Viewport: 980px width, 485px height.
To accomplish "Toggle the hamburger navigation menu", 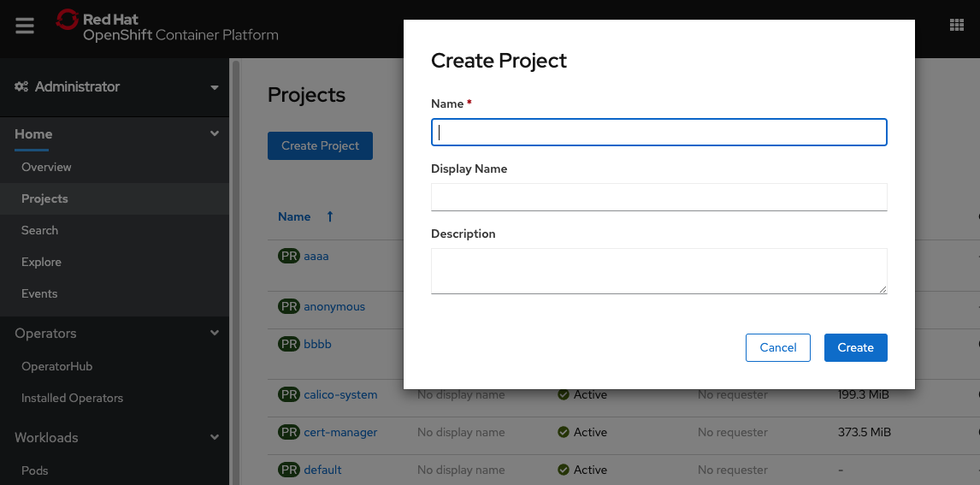I will coord(25,27).
